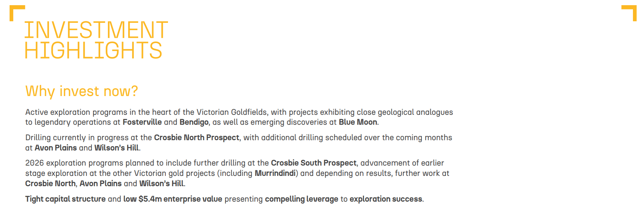Click the bold word Murrindindi

pyautogui.click(x=275, y=173)
